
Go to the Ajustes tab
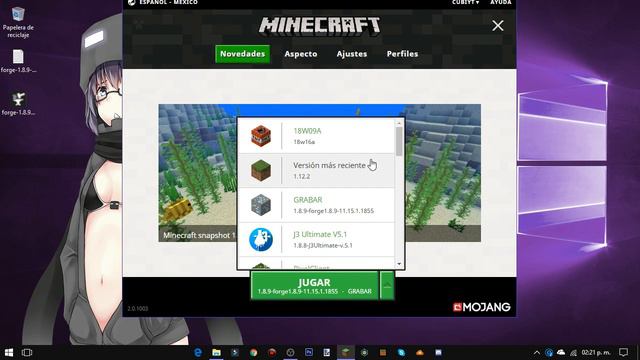[352, 54]
